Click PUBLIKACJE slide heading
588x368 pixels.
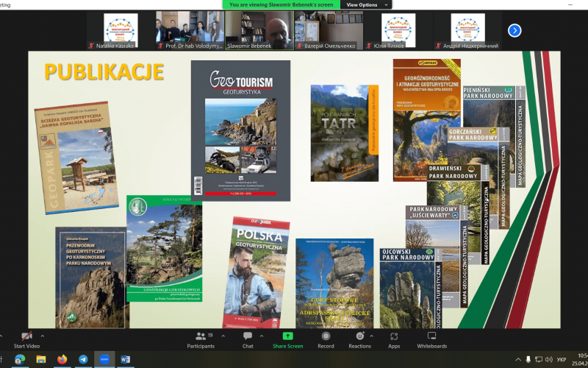pyautogui.click(x=104, y=71)
